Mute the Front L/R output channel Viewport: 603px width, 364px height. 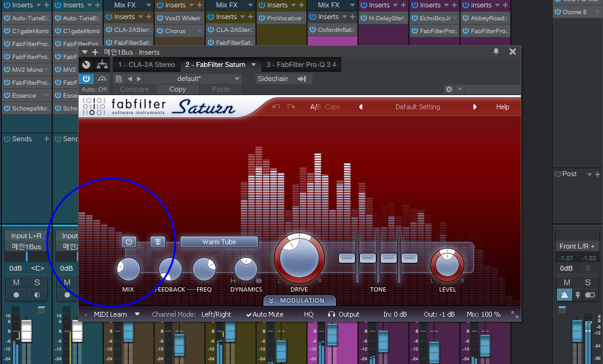(x=567, y=282)
